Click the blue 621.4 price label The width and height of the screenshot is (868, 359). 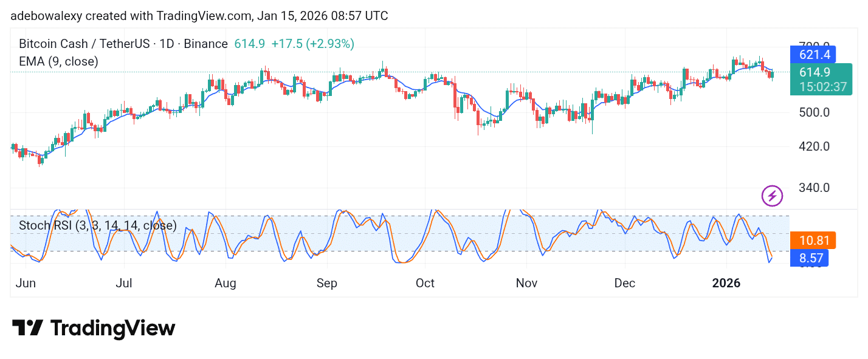tap(815, 54)
